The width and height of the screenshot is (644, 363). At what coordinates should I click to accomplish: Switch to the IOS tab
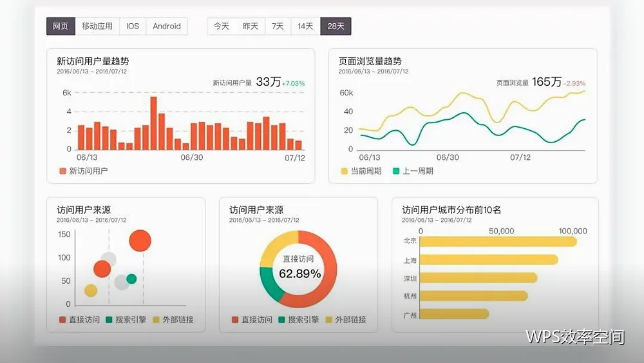click(133, 26)
